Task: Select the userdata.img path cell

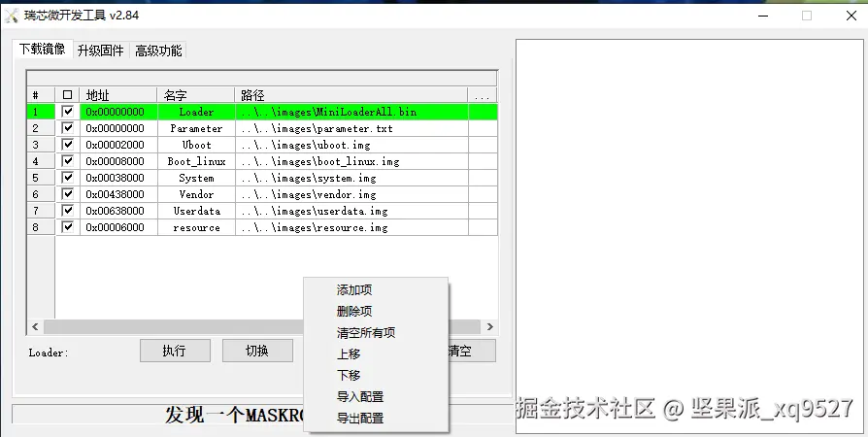Action: 351,211
